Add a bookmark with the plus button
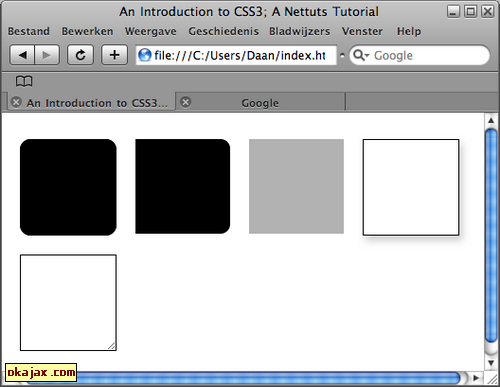The height and width of the screenshot is (387, 500). click(x=114, y=55)
